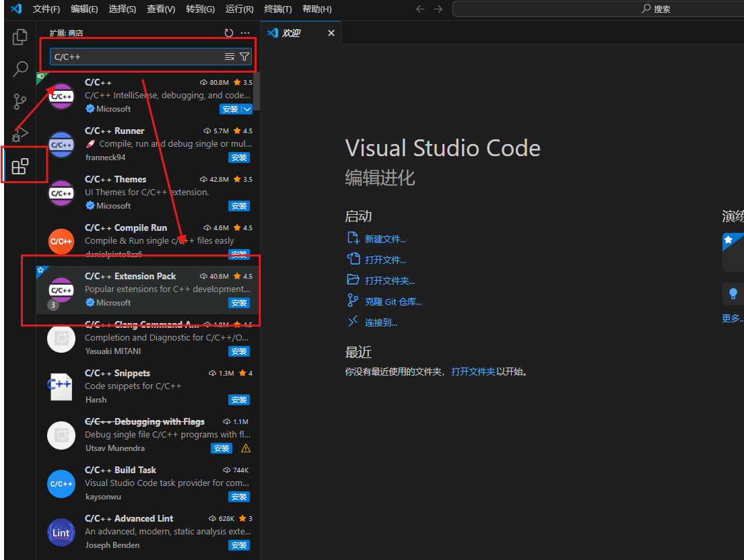Click the 打开文件 link

pos(385,260)
